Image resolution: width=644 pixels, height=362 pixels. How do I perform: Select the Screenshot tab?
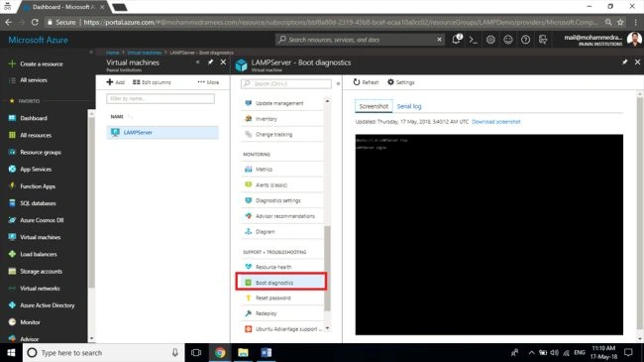click(374, 106)
